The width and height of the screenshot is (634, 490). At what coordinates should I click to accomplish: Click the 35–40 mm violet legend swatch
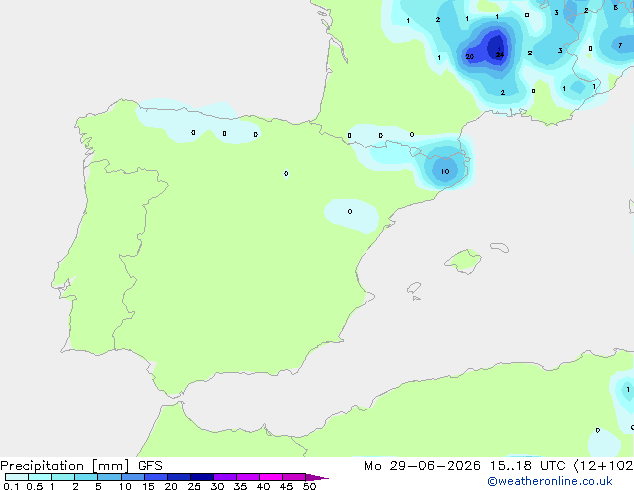(248, 477)
